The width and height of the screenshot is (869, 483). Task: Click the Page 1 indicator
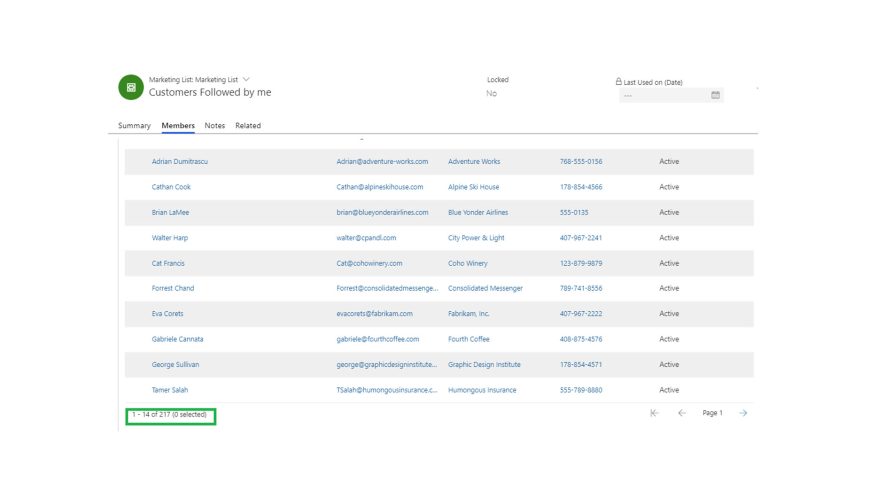click(x=712, y=413)
